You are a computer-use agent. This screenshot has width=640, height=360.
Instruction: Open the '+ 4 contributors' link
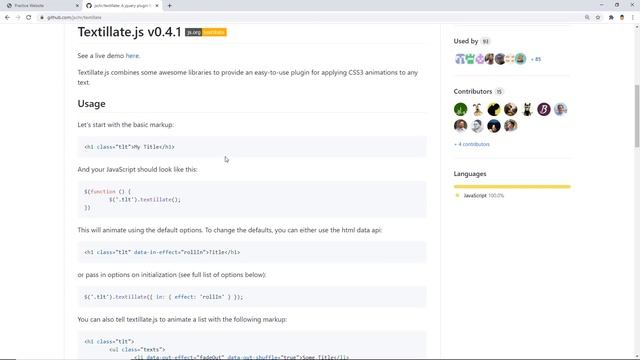click(x=471, y=144)
